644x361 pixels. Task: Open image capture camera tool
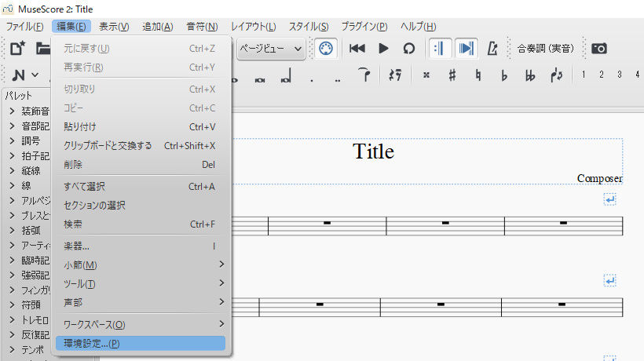pos(598,49)
